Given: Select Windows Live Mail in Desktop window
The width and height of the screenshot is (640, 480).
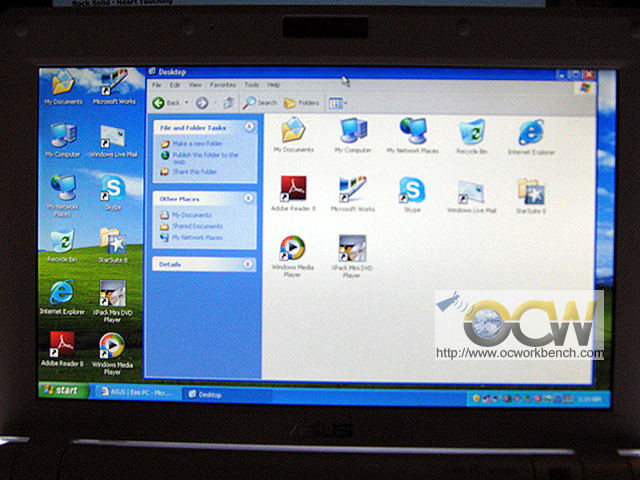Looking at the screenshot, I should tap(471, 196).
